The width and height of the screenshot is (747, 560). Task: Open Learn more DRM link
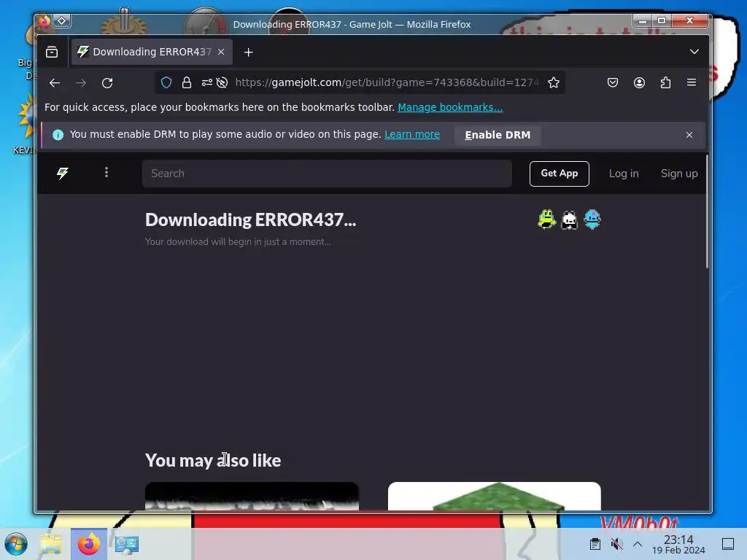(412, 135)
